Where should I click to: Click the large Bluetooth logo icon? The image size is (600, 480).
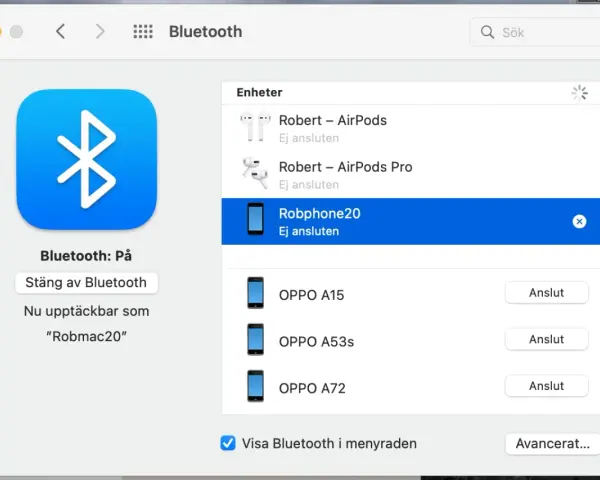coord(86,159)
